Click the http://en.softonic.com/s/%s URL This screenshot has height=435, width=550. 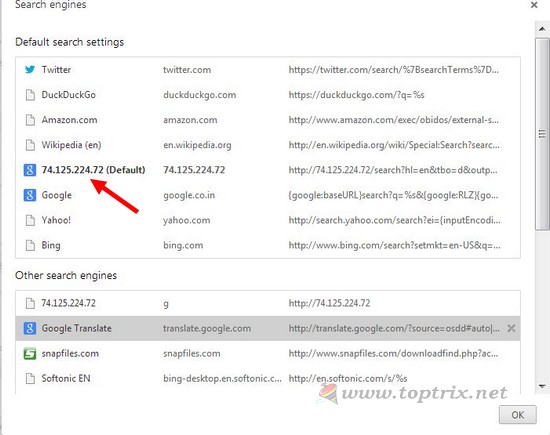pos(348,379)
